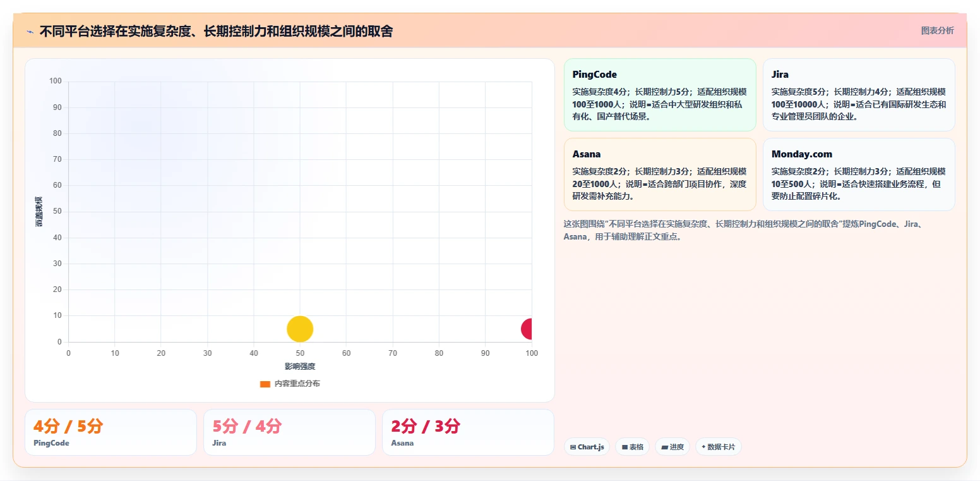Click the Chart.js tag

587,447
